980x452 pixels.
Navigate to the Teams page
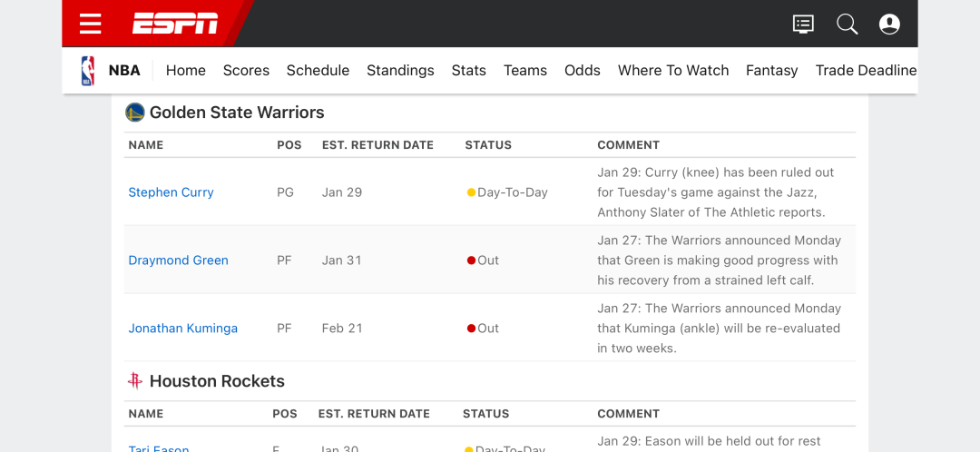tap(525, 71)
